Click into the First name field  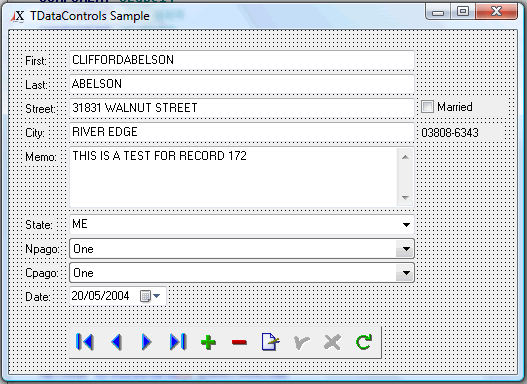(242, 60)
